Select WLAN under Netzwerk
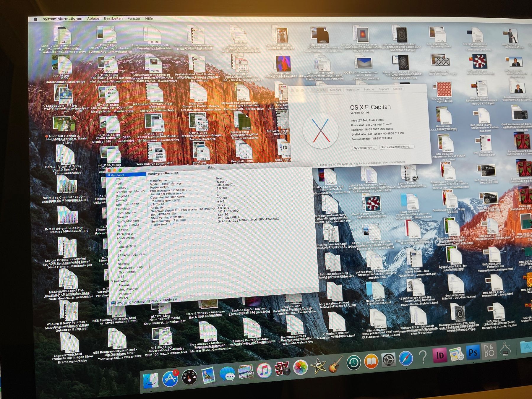532x399 pixels. click(123, 298)
